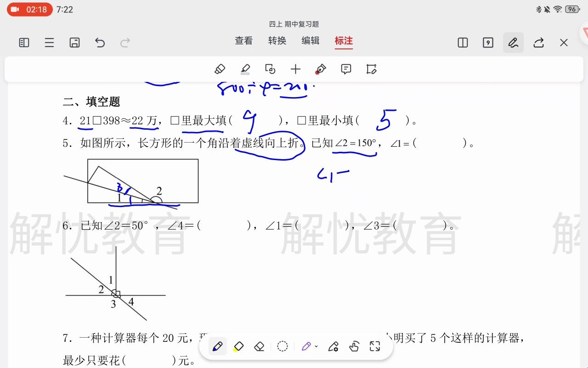Select the eraser in floating toolbar
This screenshot has width=588, height=368.
point(259,346)
